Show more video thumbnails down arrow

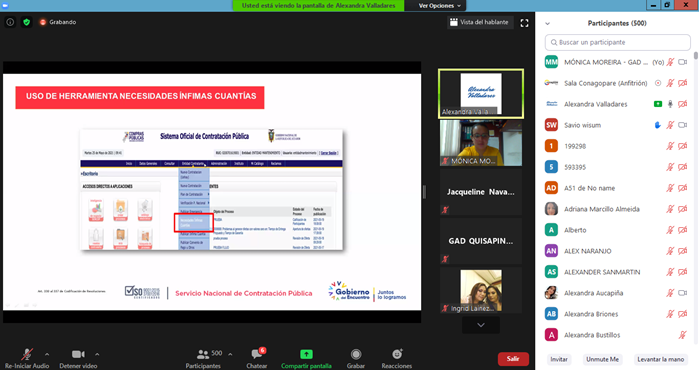[481, 325]
